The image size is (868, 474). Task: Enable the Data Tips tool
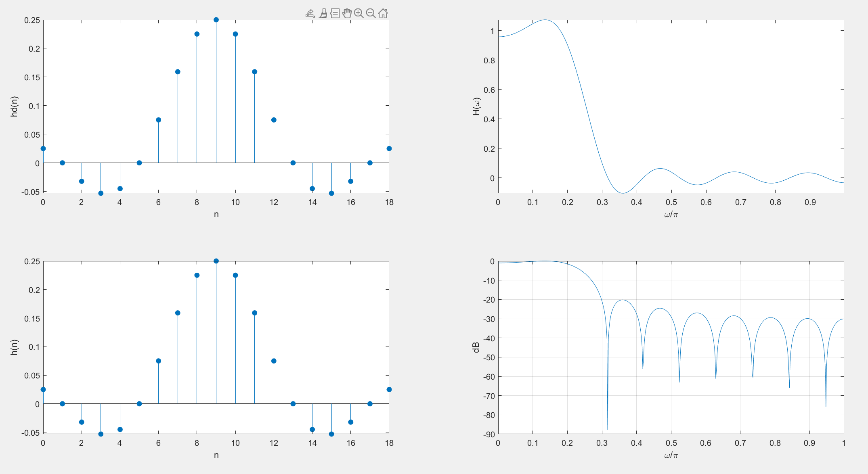[x=335, y=14]
